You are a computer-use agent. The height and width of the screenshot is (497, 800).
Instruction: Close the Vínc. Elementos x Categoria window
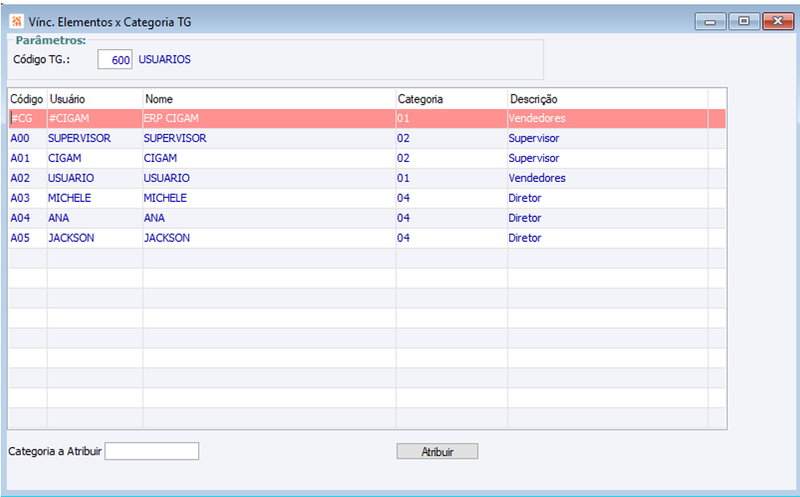(x=778, y=21)
